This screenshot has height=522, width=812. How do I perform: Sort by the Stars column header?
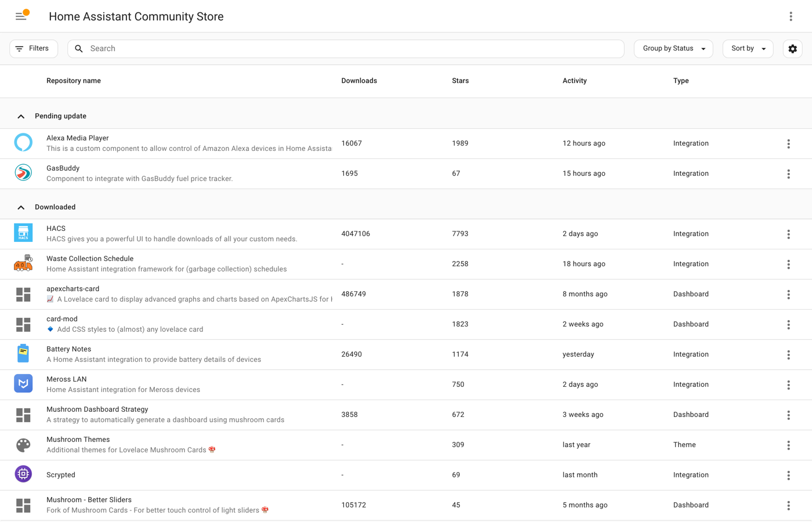click(461, 81)
